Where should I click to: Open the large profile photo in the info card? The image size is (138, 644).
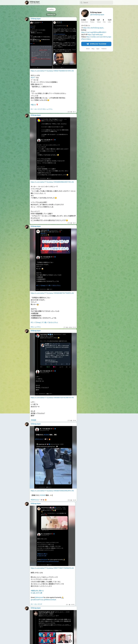pos(85,13)
